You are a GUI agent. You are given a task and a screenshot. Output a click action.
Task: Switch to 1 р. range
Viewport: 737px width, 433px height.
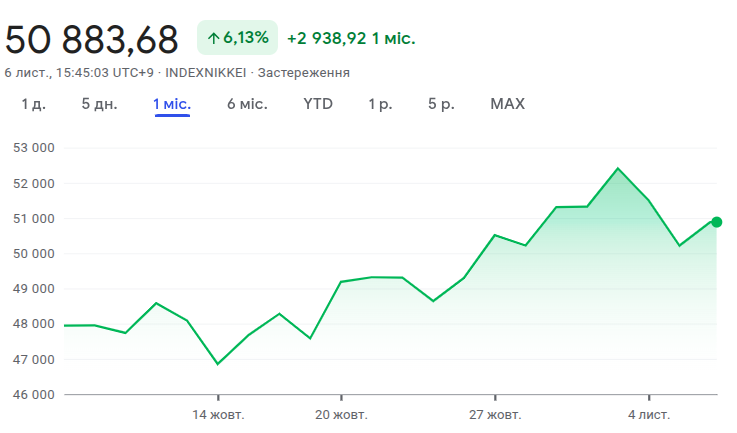click(380, 104)
